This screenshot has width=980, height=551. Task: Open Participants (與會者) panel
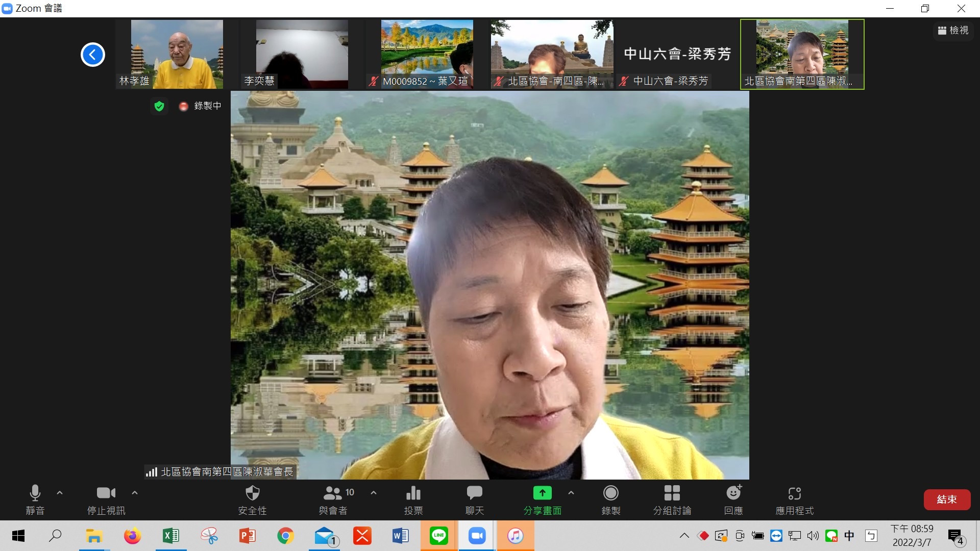coord(333,493)
